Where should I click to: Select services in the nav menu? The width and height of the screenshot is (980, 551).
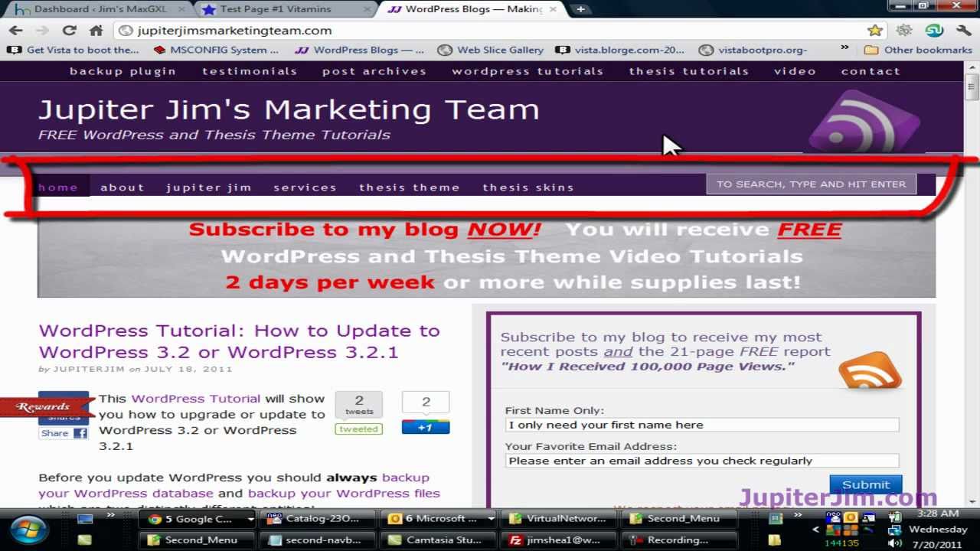pyautogui.click(x=305, y=187)
